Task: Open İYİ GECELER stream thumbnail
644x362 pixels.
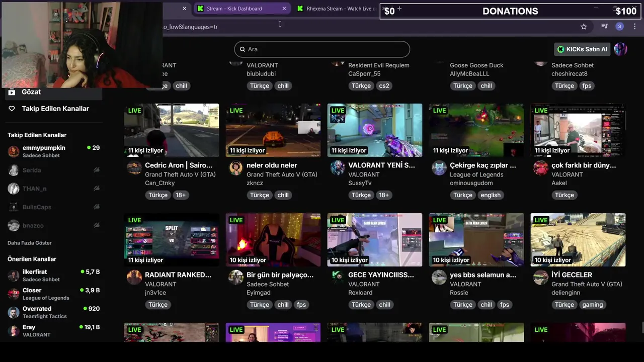Action: [x=578, y=240]
